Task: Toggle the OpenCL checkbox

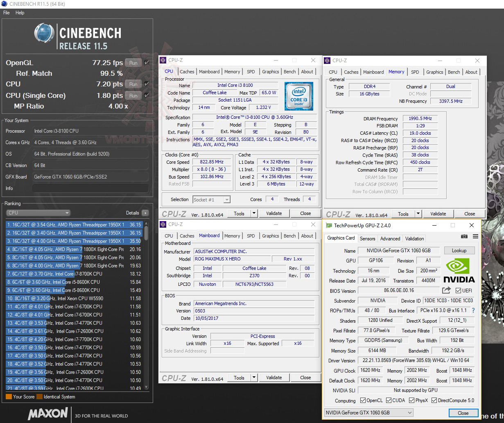Action: coord(363,400)
